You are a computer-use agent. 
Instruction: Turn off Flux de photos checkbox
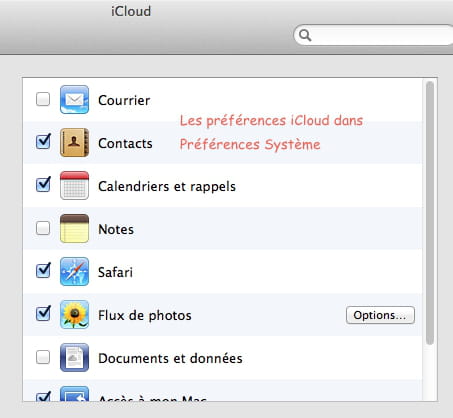43,313
